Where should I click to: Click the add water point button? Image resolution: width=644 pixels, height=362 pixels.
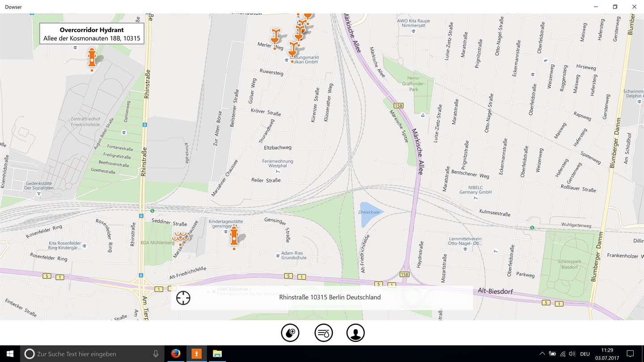click(x=290, y=333)
